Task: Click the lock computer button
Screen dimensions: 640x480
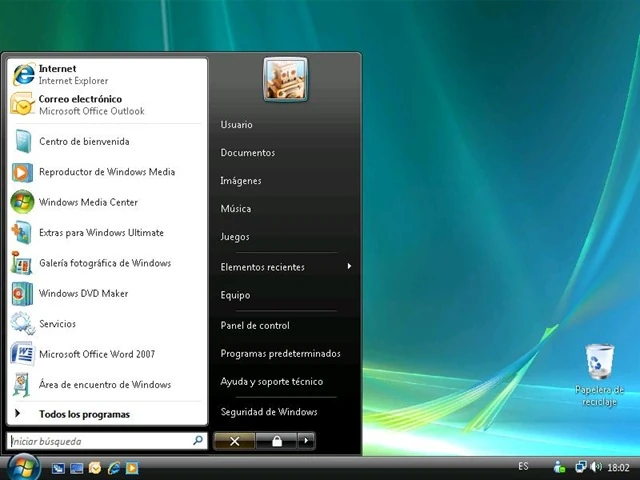Action: pyautogui.click(x=277, y=441)
